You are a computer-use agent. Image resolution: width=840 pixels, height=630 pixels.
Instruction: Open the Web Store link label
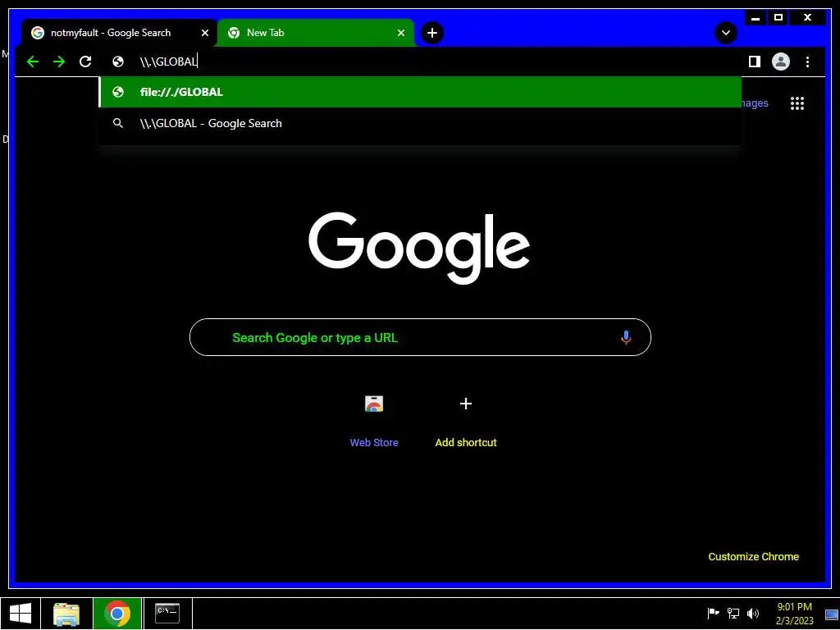pos(374,442)
